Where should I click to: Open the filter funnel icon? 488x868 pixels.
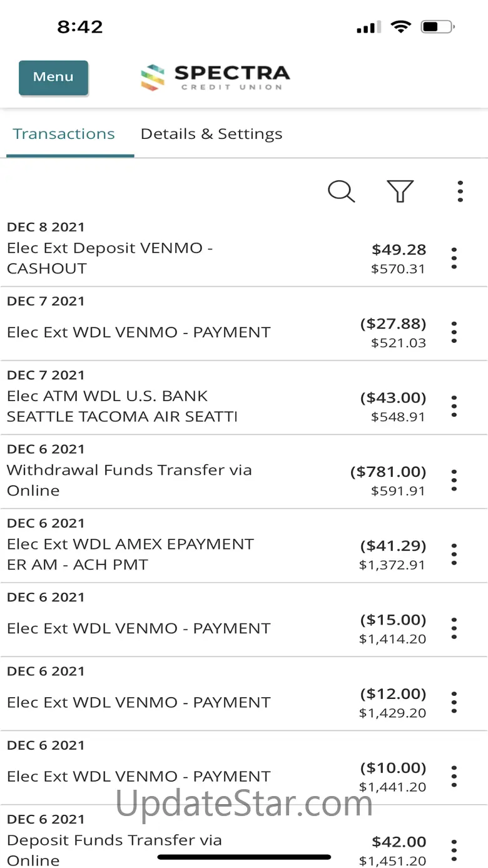point(400,191)
